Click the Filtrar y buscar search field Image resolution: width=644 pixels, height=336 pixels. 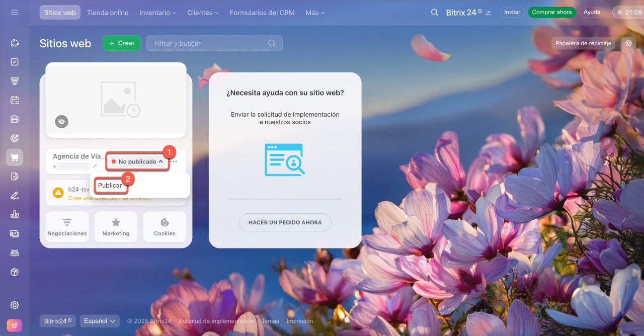209,43
